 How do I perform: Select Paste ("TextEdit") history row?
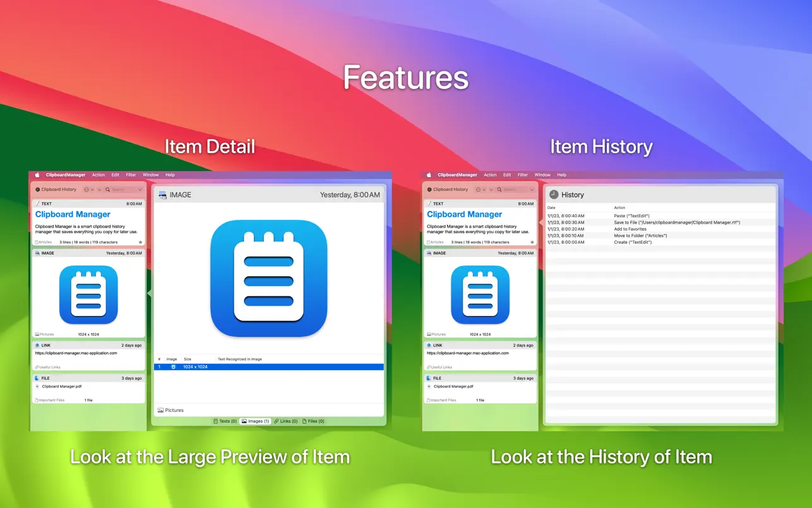coord(660,216)
